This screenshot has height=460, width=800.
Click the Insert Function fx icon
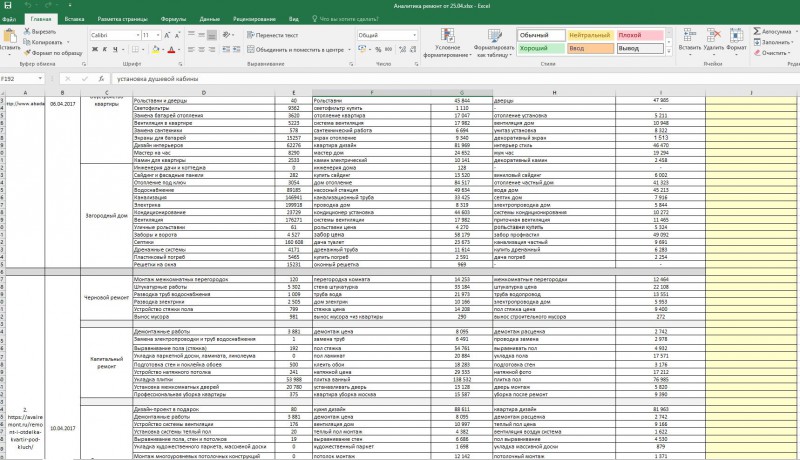pos(101,79)
